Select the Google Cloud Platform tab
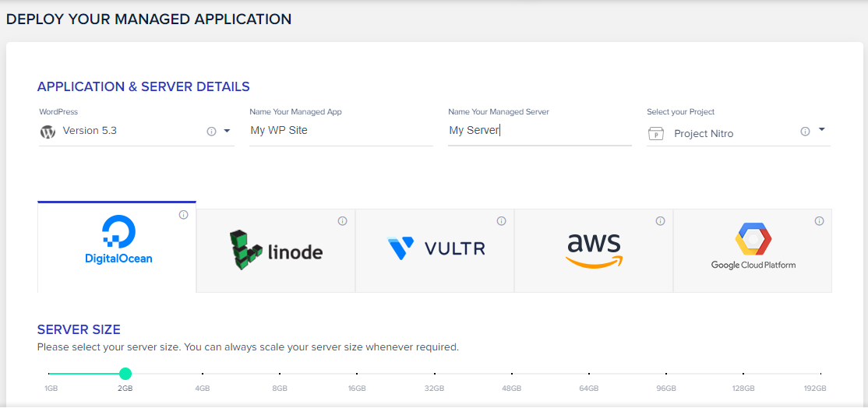Viewport: 868px width, 408px height. (753, 251)
